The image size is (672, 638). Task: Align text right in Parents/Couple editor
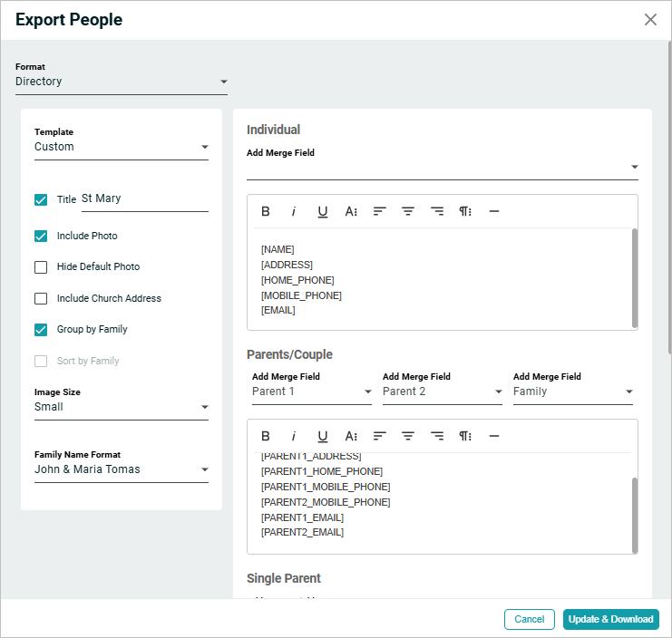[437, 436]
